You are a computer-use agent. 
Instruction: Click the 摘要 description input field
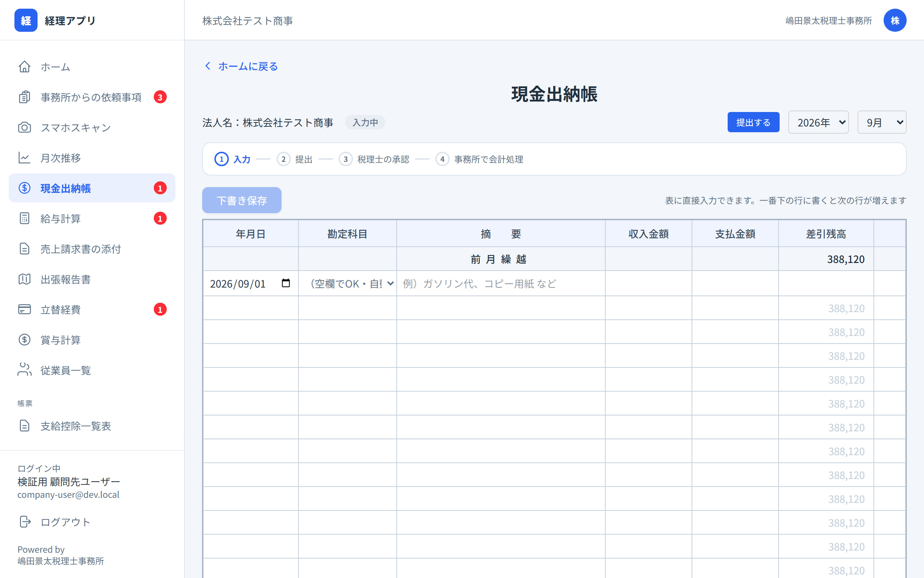pyautogui.click(x=501, y=284)
